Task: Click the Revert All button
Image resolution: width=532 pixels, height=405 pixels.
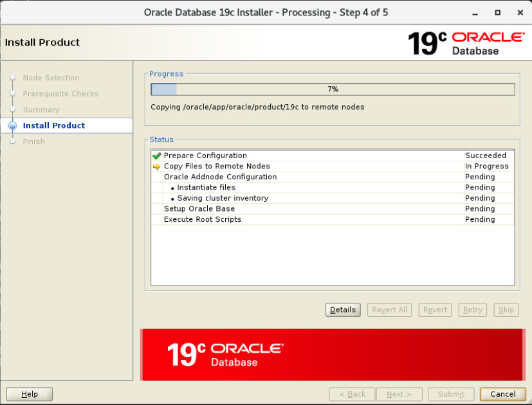Action: [389, 310]
